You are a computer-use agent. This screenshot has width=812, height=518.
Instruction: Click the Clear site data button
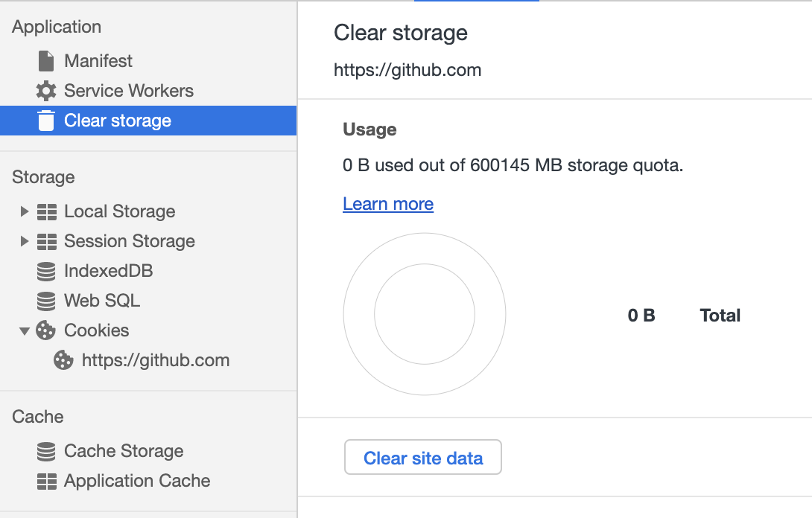pos(422,457)
